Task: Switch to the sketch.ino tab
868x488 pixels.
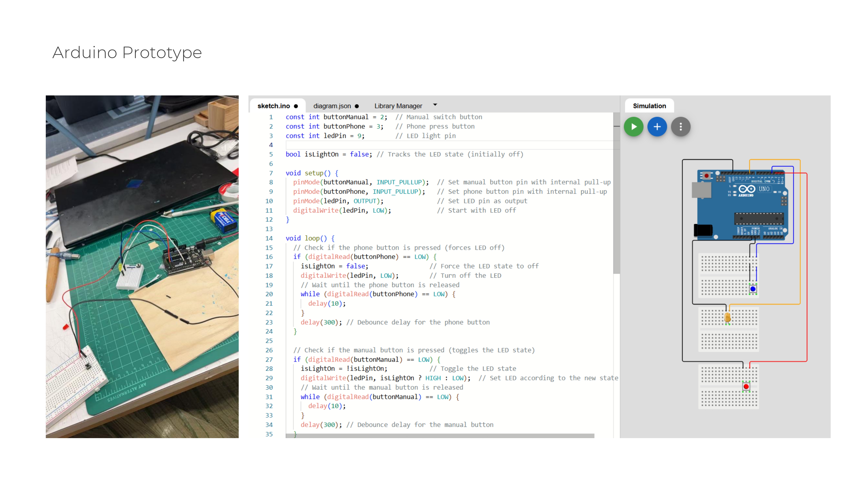Action: [x=274, y=106]
